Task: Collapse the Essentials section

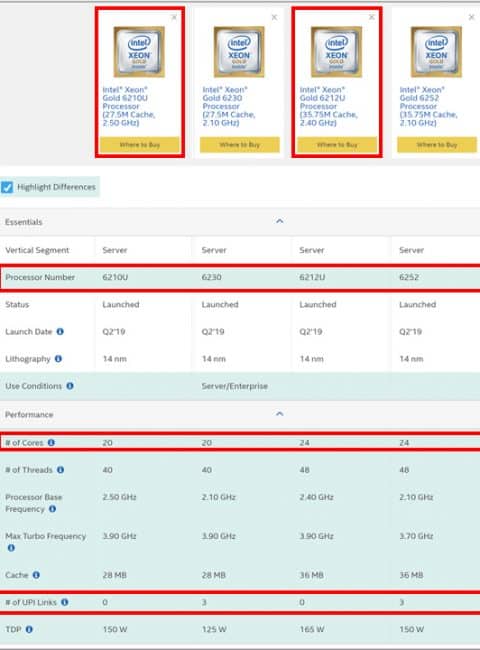Action: [x=280, y=221]
